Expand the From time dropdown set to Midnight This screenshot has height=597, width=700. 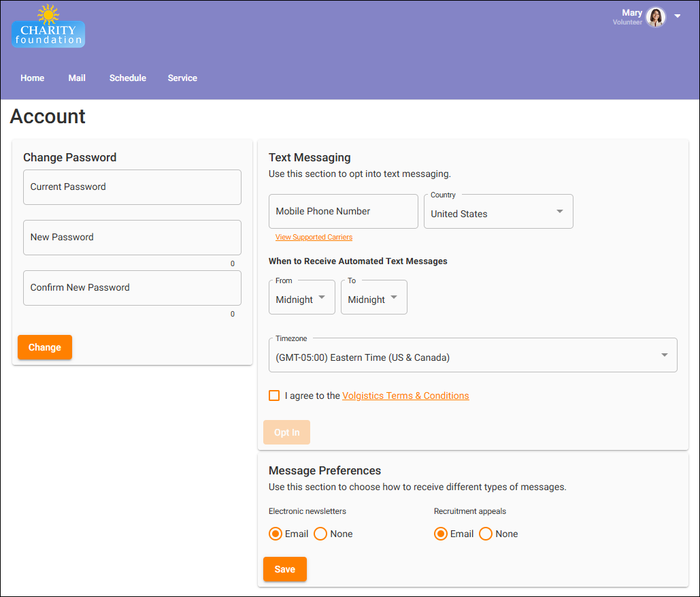[301, 297]
